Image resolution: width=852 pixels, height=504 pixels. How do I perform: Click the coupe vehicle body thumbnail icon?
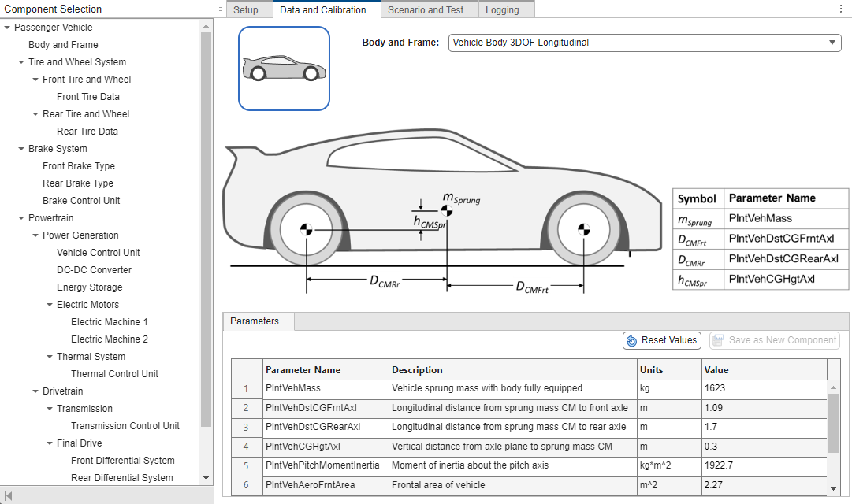[284, 69]
